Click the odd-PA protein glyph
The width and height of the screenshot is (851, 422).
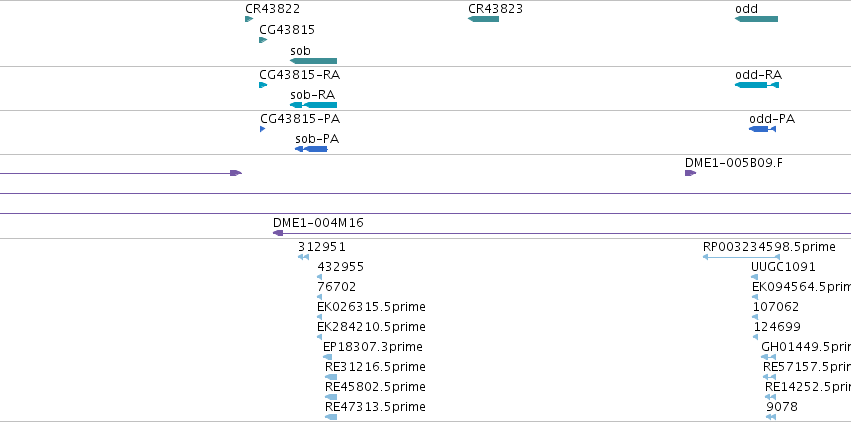tap(763, 129)
